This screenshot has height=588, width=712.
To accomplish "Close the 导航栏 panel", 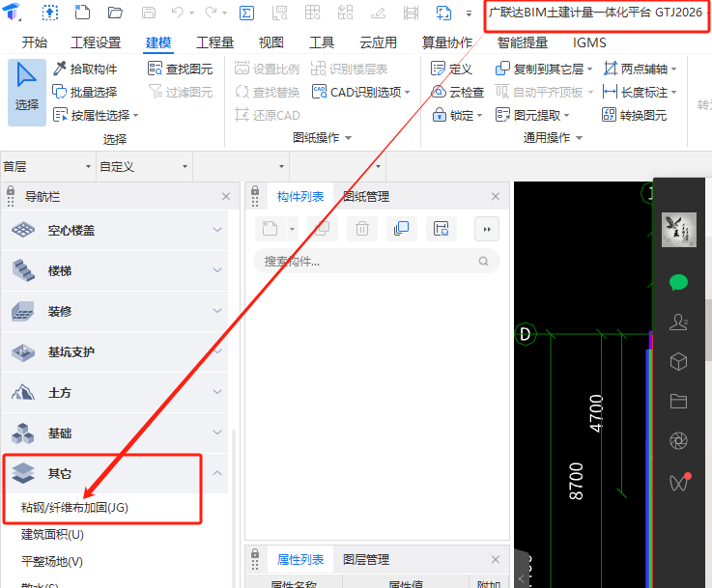I will coord(226,196).
